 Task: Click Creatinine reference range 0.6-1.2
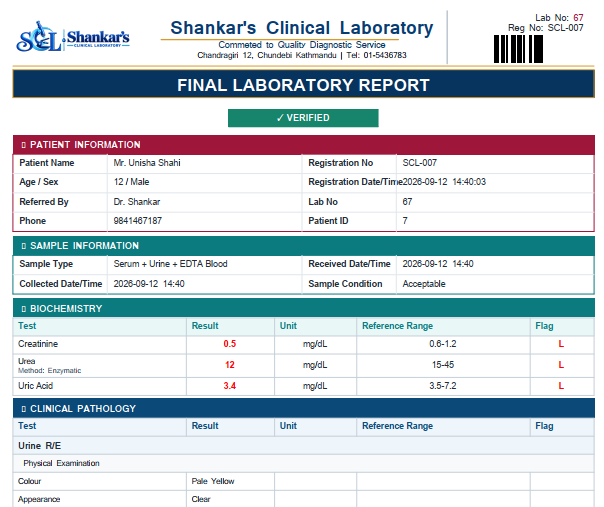pos(443,344)
